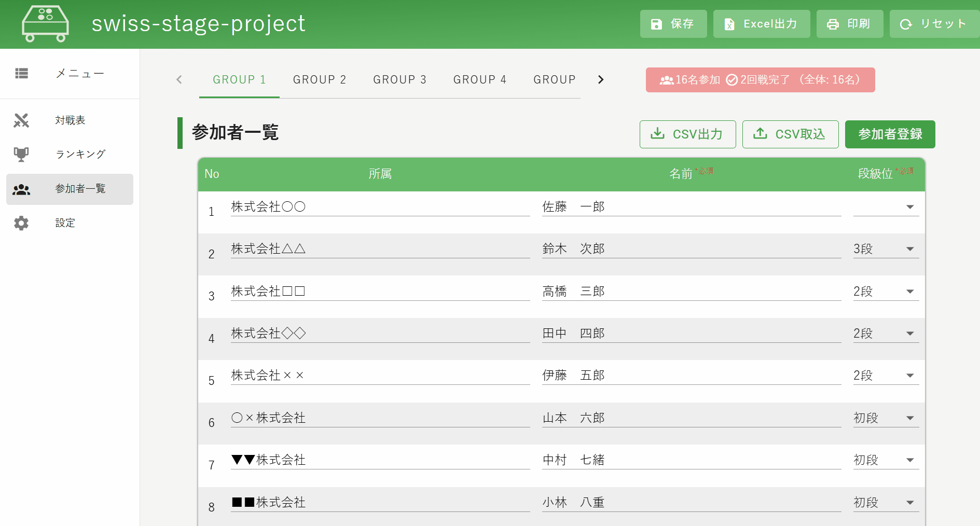The width and height of the screenshot is (980, 526).
Task: Switch to the GROUP 2 tab
Action: [x=319, y=80]
